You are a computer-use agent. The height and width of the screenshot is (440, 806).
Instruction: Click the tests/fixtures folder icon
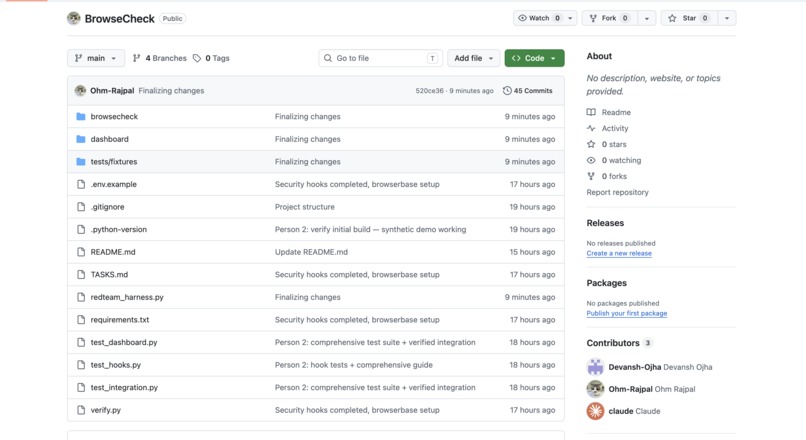pyautogui.click(x=81, y=162)
